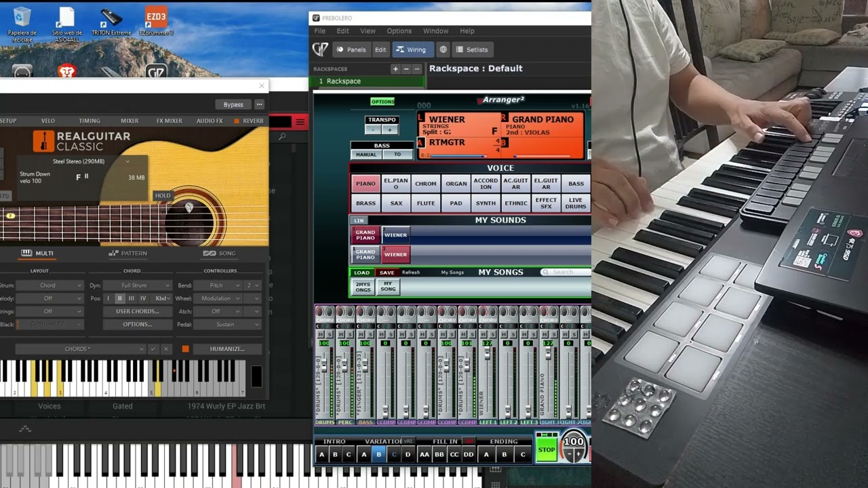
Task: Click the vRI button beside VARIATION
Action: click(408, 441)
